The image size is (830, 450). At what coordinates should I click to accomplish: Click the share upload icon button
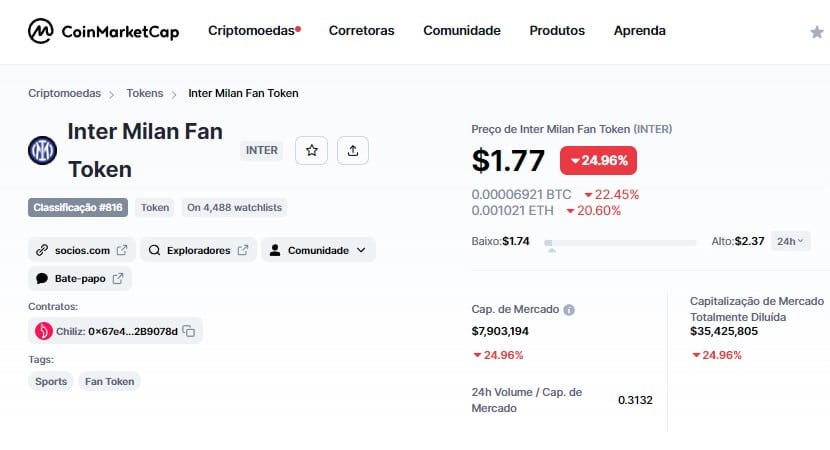click(x=353, y=150)
